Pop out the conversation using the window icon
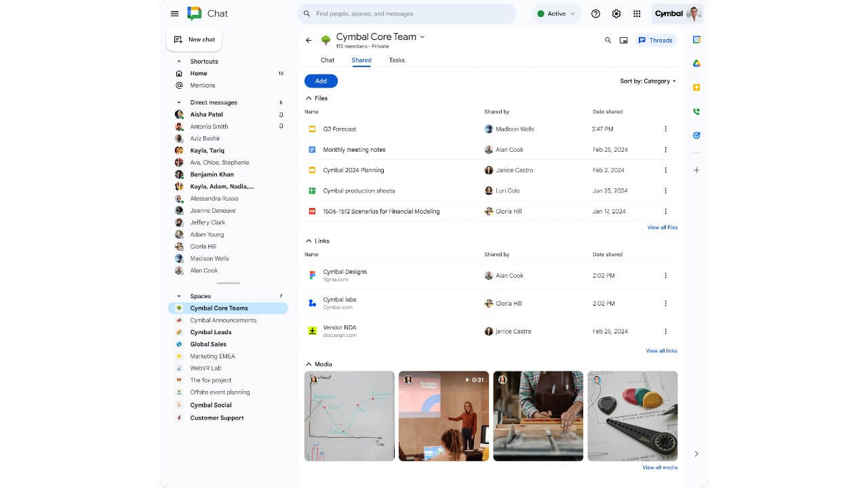This screenshot has width=868, height=488. tap(624, 40)
